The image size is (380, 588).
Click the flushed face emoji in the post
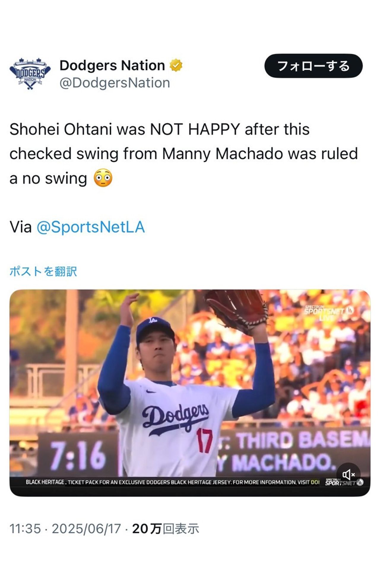coord(103,178)
